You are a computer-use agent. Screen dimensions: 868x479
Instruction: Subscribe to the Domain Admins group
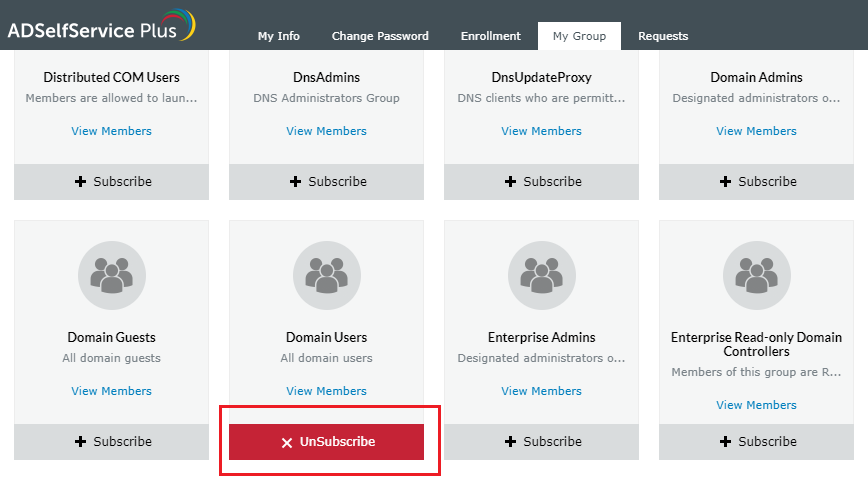[757, 181]
